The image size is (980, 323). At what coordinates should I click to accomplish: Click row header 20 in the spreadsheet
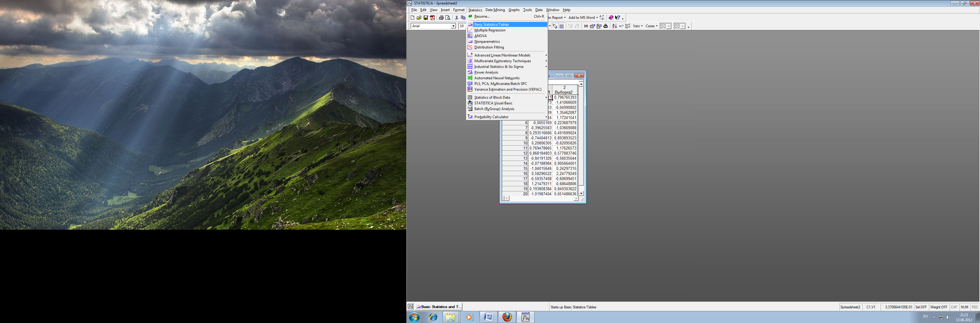pos(515,194)
